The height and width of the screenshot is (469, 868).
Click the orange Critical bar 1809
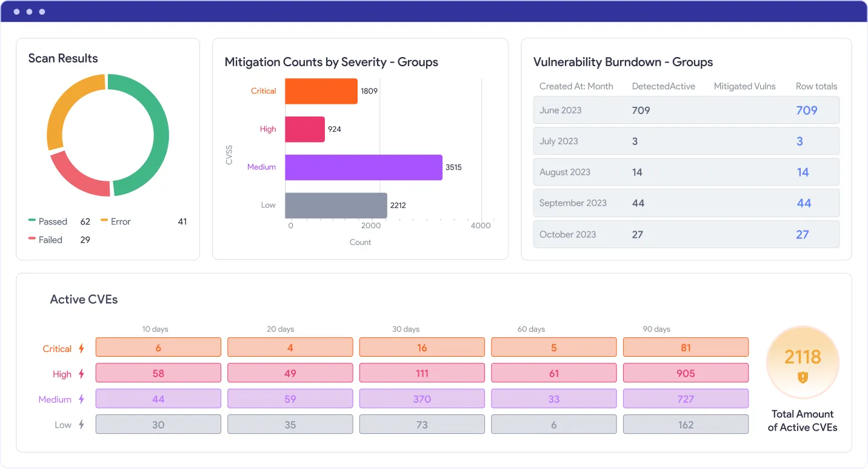(321, 91)
